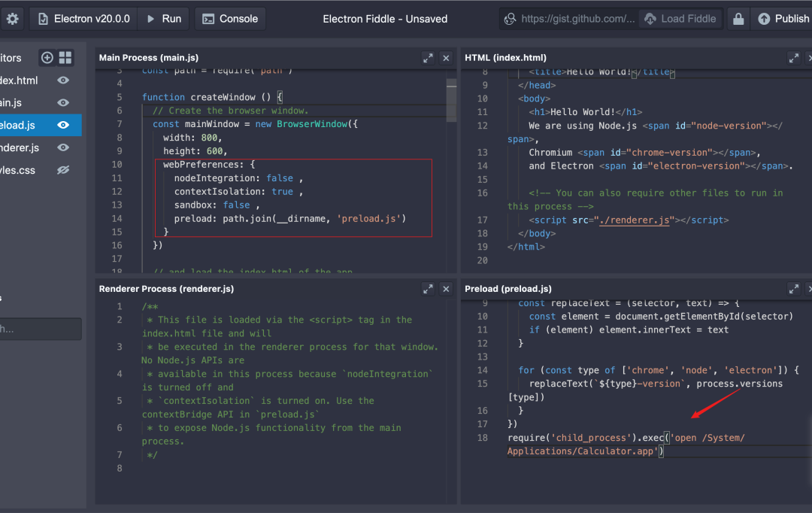Screen dimensions: 812x513
Task: Click the Renderer Process (renderer.js) panel title
Action: tap(166, 289)
